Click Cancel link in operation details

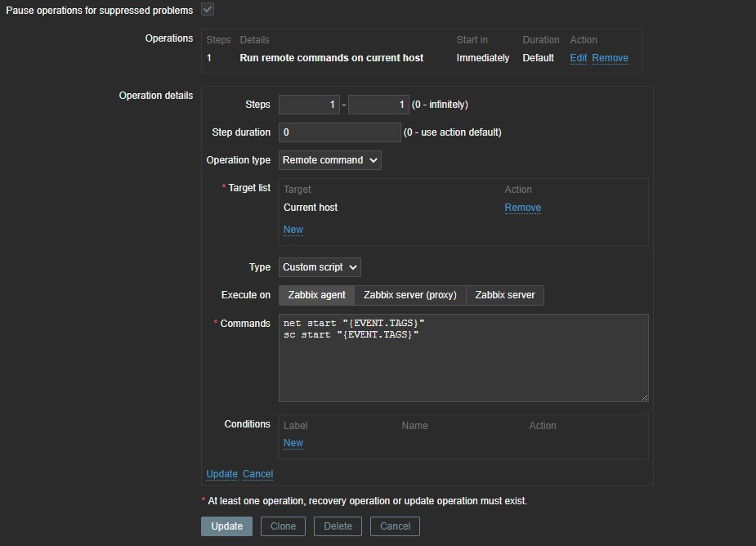pyautogui.click(x=257, y=474)
